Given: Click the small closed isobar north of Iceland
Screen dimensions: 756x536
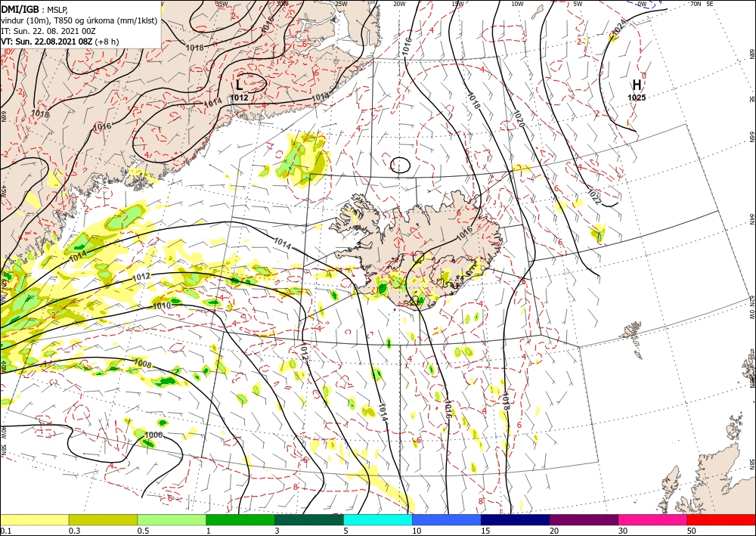Looking at the screenshot, I should (400, 165).
